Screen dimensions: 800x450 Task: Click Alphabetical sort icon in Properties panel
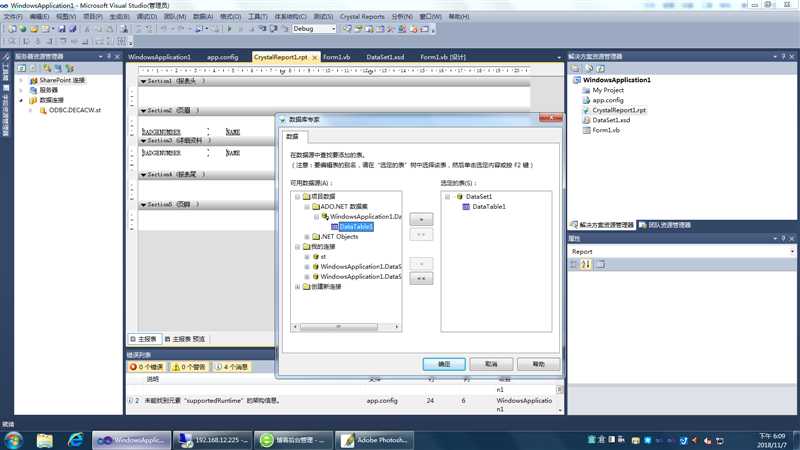(x=586, y=264)
